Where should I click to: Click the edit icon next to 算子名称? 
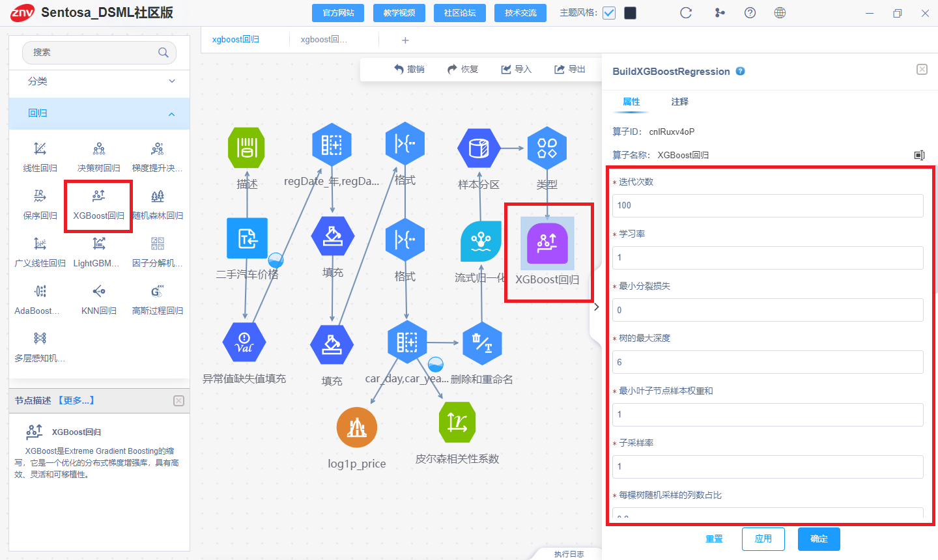pyautogui.click(x=919, y=155)
